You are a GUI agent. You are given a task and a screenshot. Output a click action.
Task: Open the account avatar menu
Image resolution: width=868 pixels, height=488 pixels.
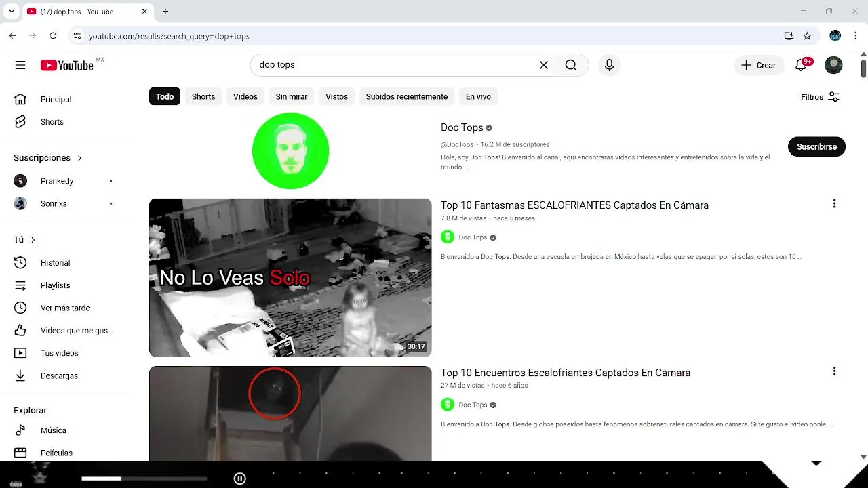[x=833, y=65]
